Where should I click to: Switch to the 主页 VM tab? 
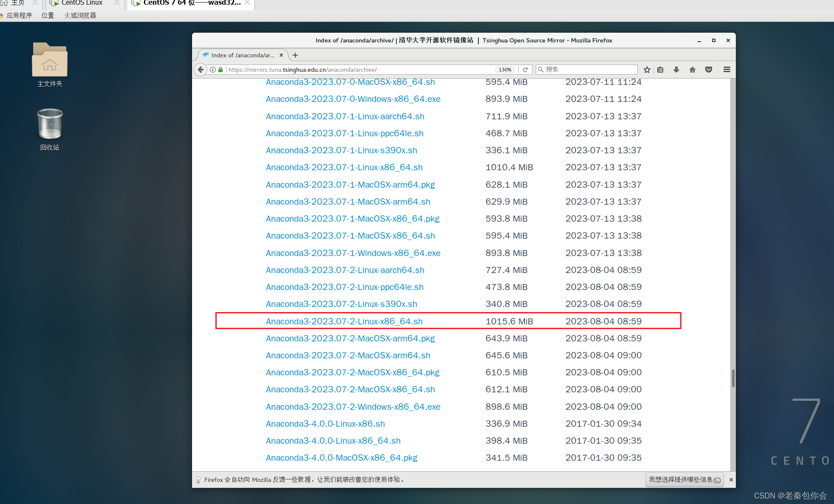pos(17,3)
